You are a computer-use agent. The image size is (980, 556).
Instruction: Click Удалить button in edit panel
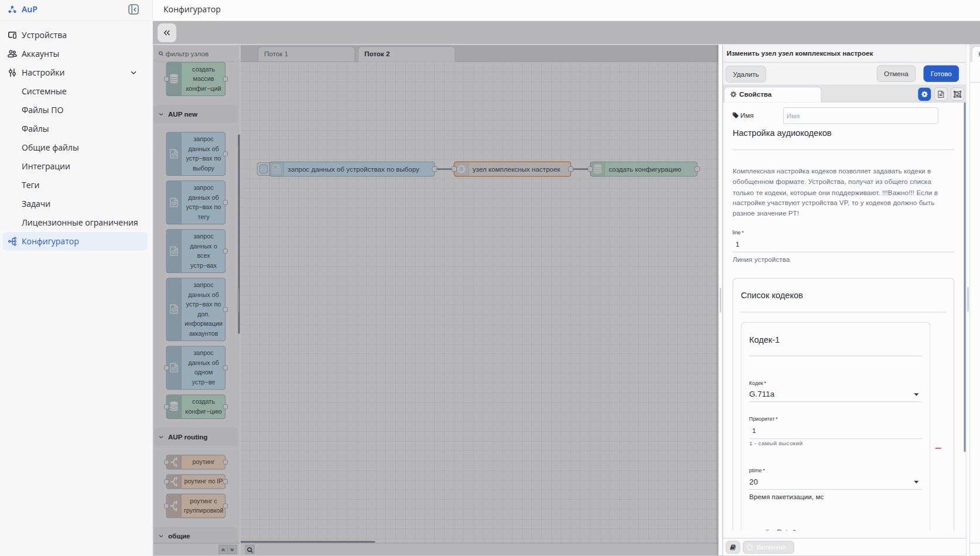pos(746,74)
